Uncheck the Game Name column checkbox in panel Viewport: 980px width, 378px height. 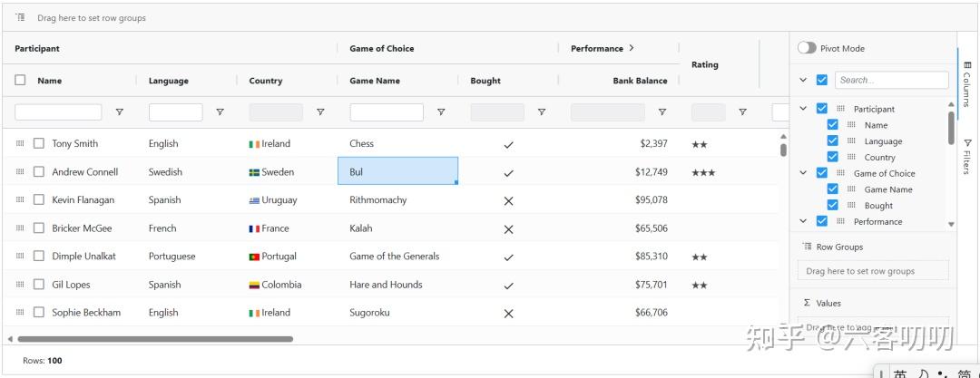click(832, 189)
